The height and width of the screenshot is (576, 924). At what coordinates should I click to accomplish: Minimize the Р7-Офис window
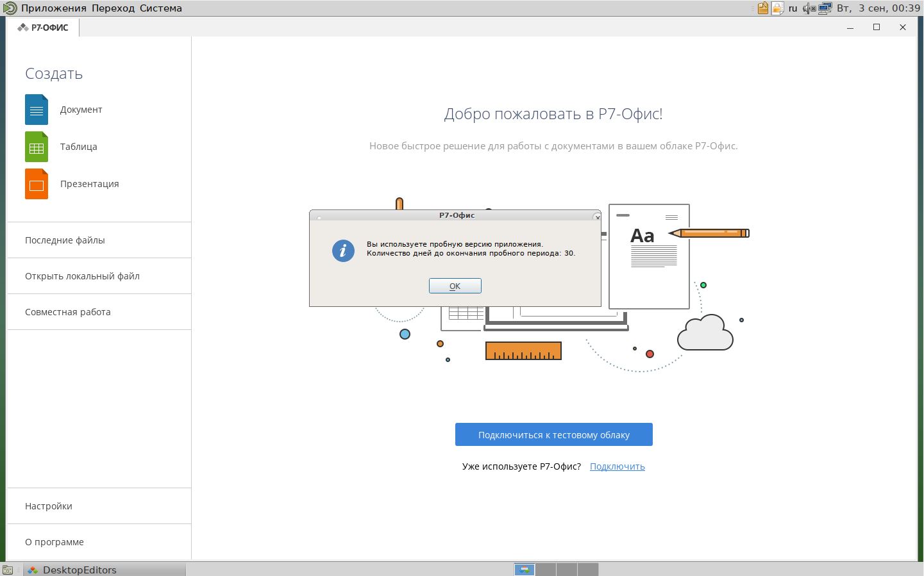point(850,28)
